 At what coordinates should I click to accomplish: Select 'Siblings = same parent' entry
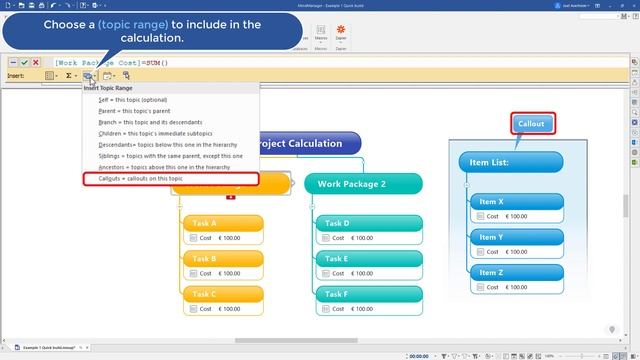pyautogui.click(x=171, y=156)
